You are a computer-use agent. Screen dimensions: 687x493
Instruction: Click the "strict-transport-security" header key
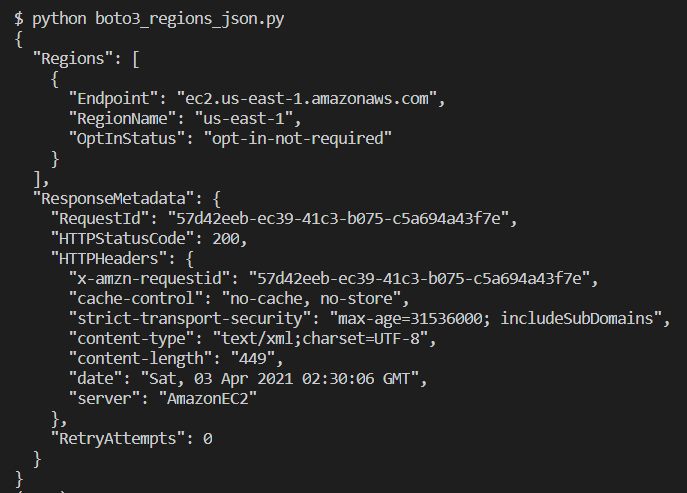click(189, 317)
